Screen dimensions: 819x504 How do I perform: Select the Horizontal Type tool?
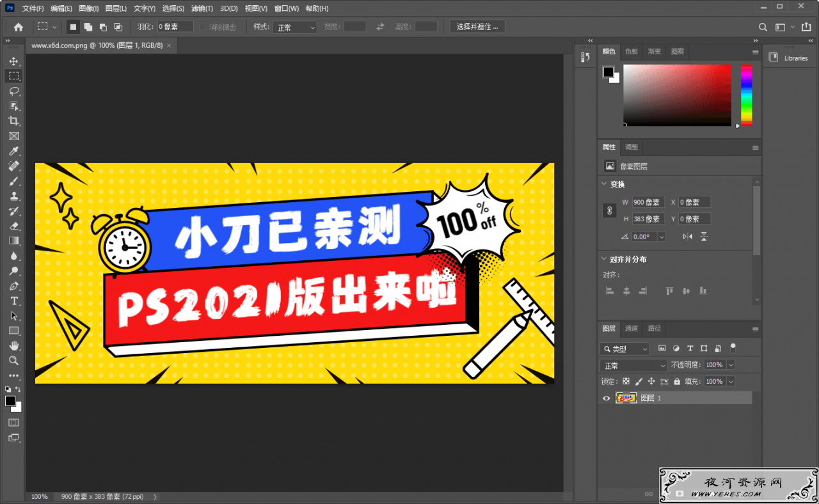[13, 301]
